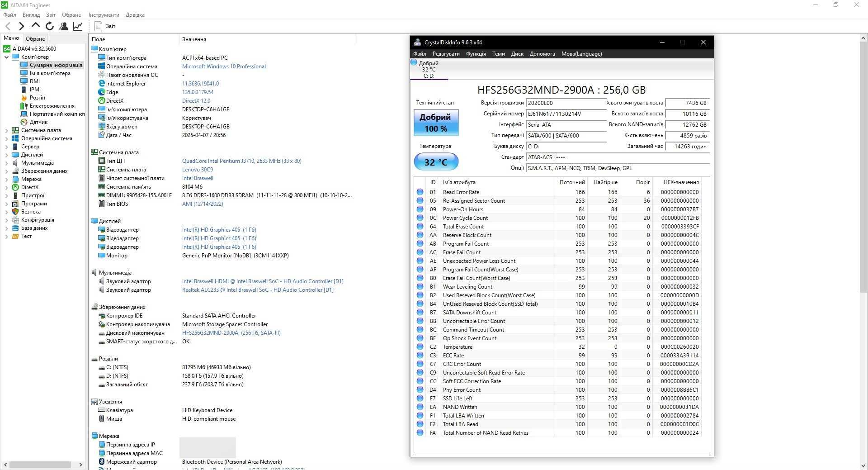Viewport: 868px width, 470px height.
Task: Click the Конфігурація icon in tree
Action: 15,220
